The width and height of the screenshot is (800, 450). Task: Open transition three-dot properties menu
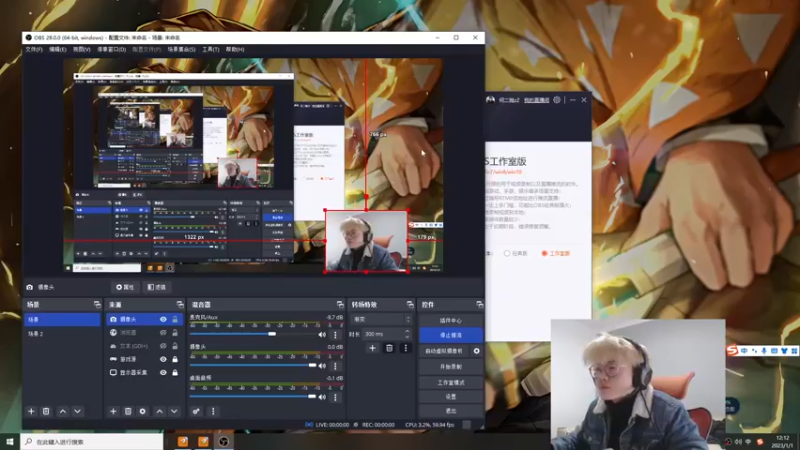click(x=406, y=348)
